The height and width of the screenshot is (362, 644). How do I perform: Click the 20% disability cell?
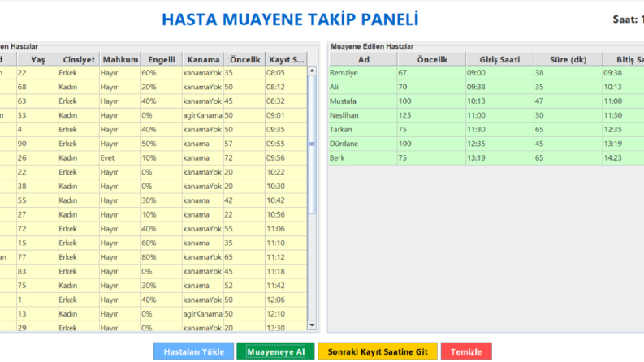pyautogui.click(x=162, y=87)
